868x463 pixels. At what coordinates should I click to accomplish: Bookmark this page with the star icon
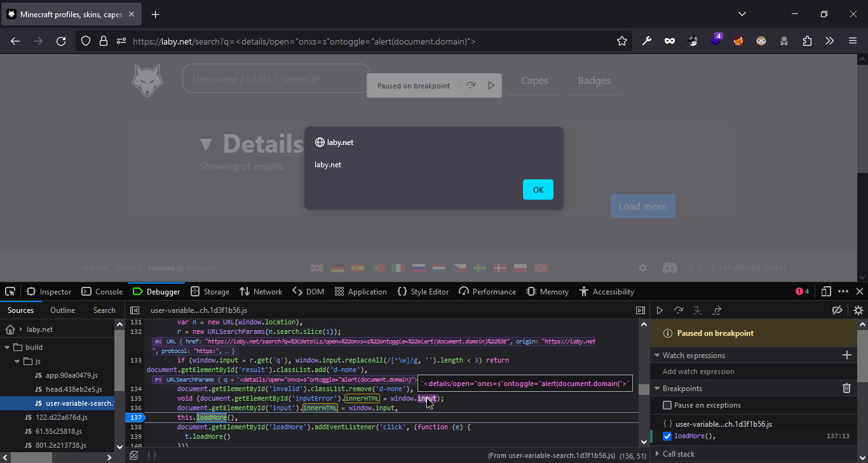click(x=622, y=41)
